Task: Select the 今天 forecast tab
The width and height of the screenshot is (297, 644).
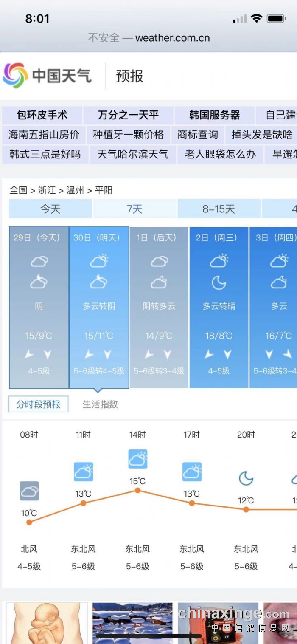Action: 50,209
